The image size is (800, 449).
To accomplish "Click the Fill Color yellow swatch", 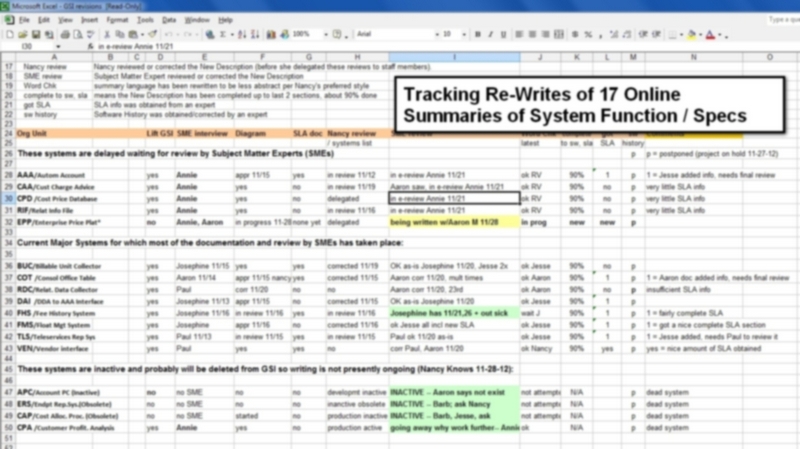I will (x=690, y=34).
